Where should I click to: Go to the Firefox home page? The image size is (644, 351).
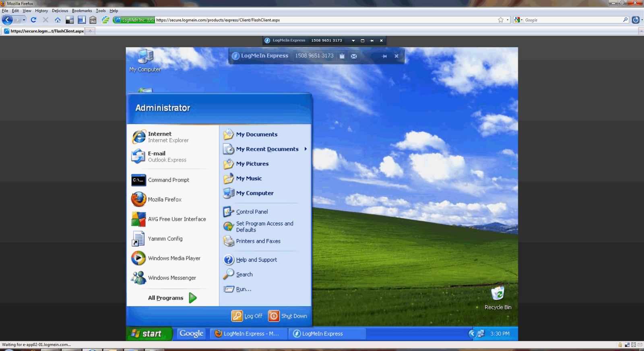[x=58, y=20]
